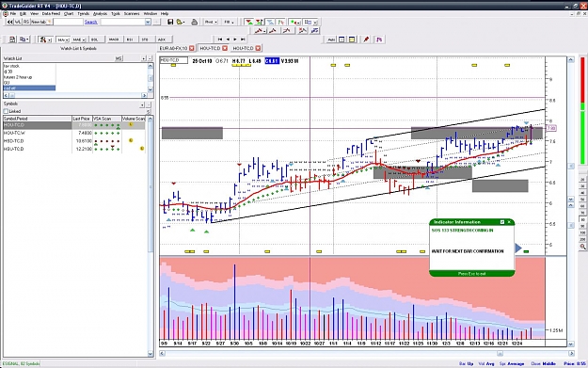Close the Indicator Information popup
588x368 pixels.
(509, 222)
